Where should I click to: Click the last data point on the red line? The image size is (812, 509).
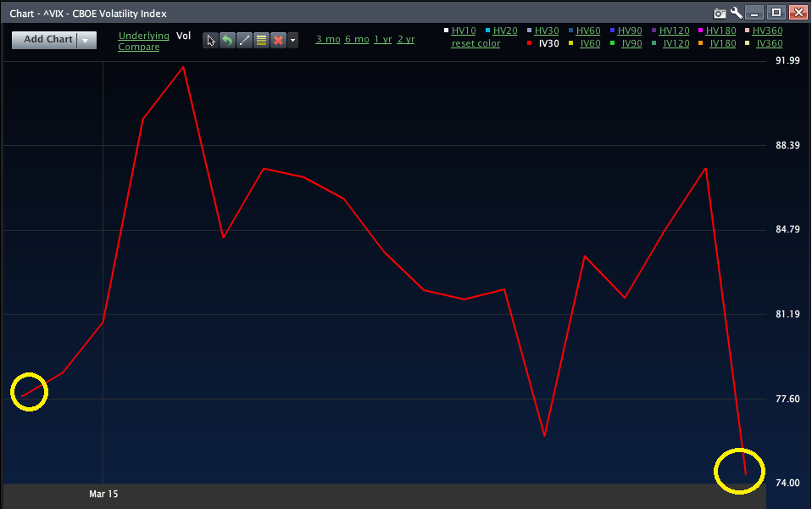tap(745, 473)
